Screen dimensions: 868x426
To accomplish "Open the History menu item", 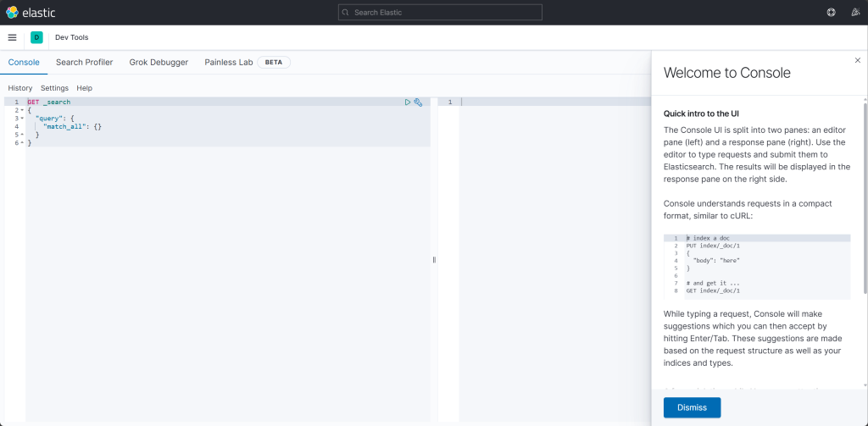I will tap(20, 88).
